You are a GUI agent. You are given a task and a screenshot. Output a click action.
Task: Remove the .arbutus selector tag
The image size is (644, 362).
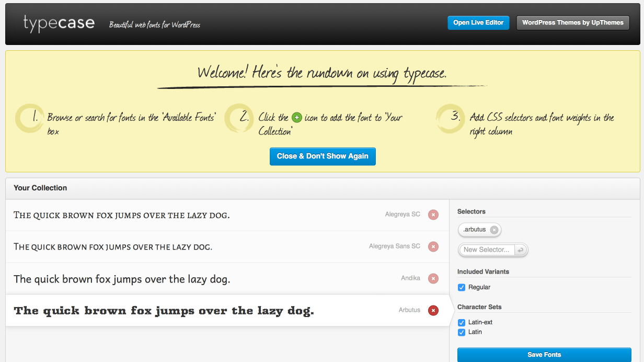[494, 230]
